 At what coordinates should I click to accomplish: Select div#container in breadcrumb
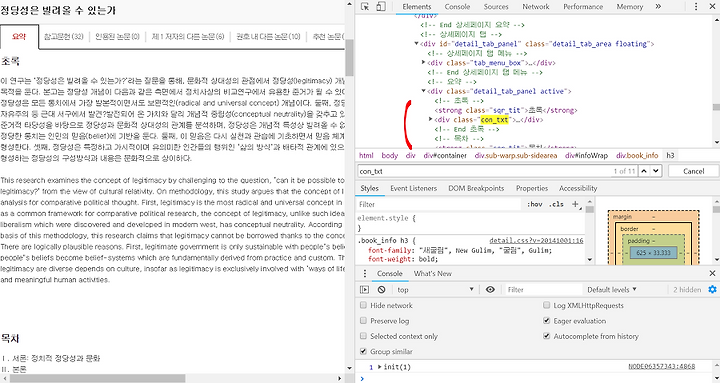pos(445,155)
